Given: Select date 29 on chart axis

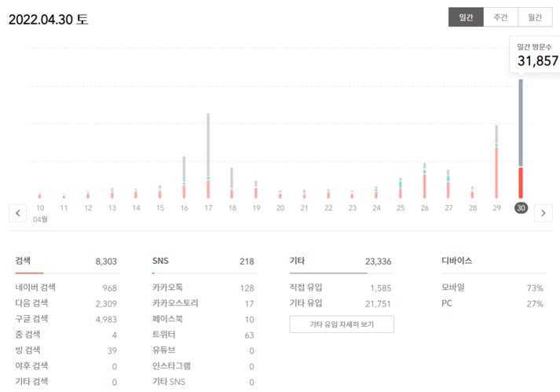Looking at the screenshot, I should [x=497, y=208].
